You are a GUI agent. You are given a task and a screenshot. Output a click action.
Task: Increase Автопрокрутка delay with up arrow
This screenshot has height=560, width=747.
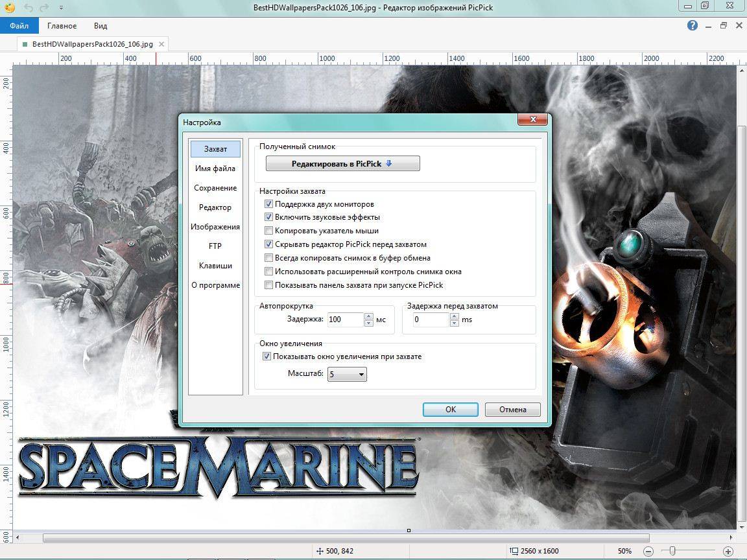coord(369,316)
